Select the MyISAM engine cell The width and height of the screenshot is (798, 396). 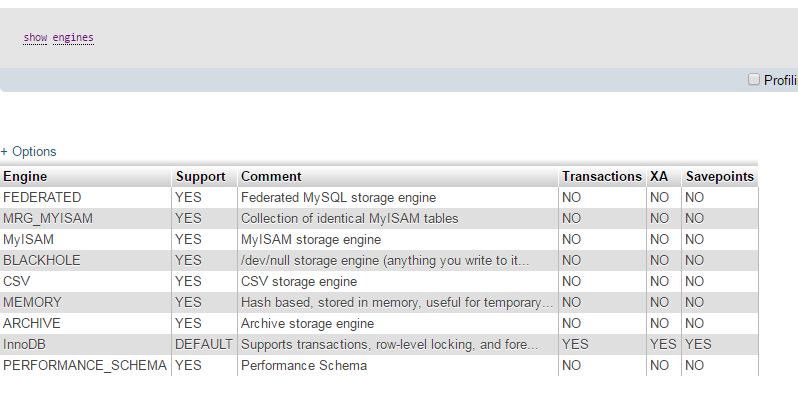coord(86,239)
